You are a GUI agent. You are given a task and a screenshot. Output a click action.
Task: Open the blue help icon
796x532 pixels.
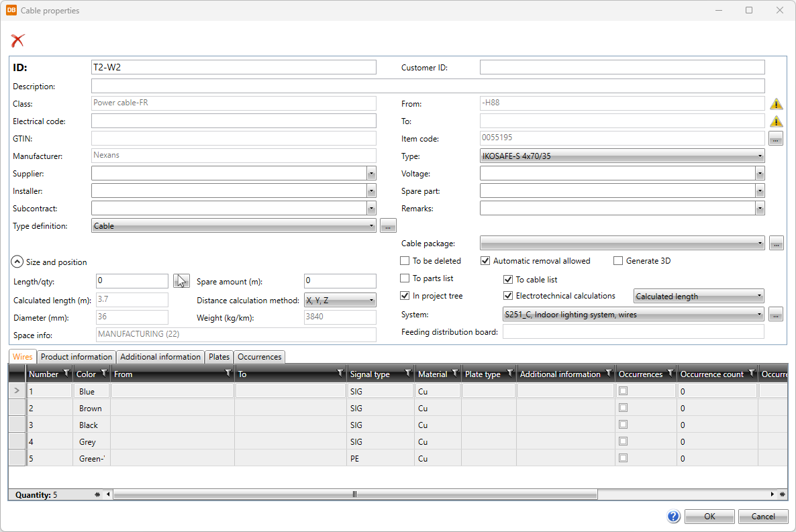coord(674,516)
